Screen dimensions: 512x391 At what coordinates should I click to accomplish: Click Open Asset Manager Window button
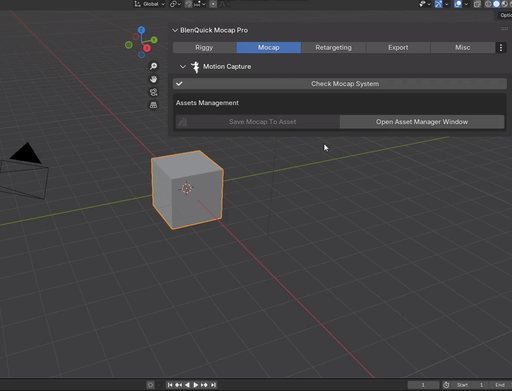(x=422, y=122)
